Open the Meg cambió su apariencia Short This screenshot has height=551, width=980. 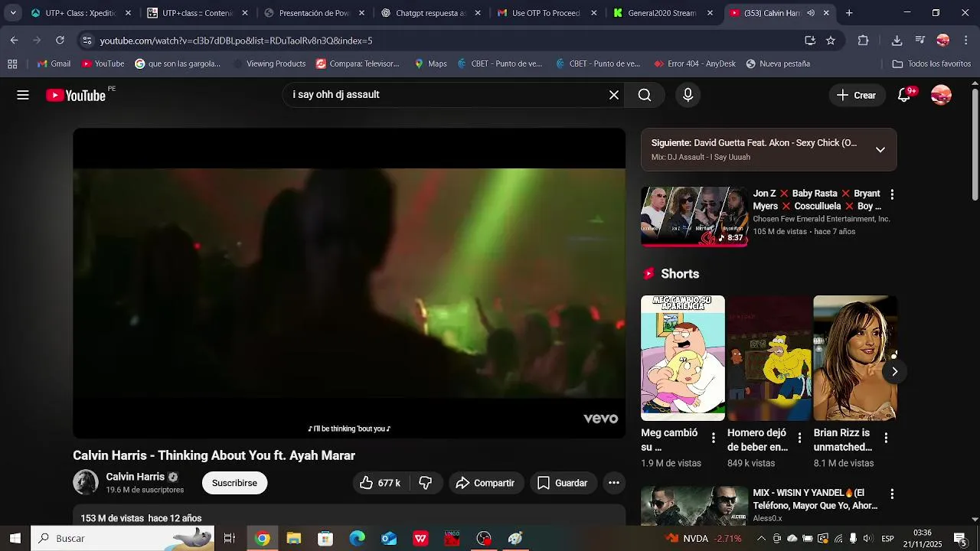[683, 358]
